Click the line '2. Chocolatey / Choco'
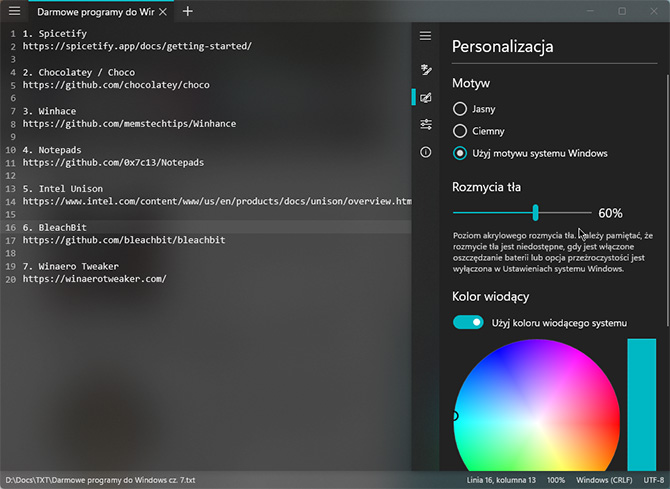This screenshot has width=670, height=489. pyautogui.click(x=79, y=72)
